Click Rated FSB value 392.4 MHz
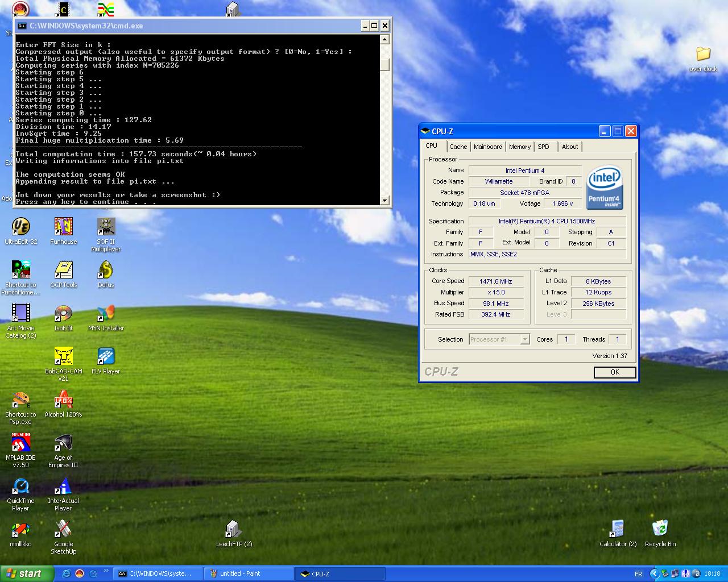 tap(496, 314)
